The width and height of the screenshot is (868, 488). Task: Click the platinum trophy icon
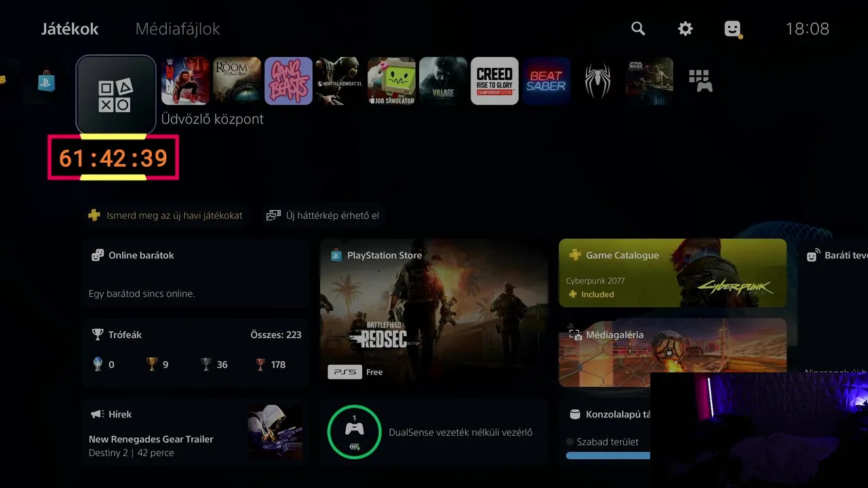pyautogui.click(x=98, y=365)
